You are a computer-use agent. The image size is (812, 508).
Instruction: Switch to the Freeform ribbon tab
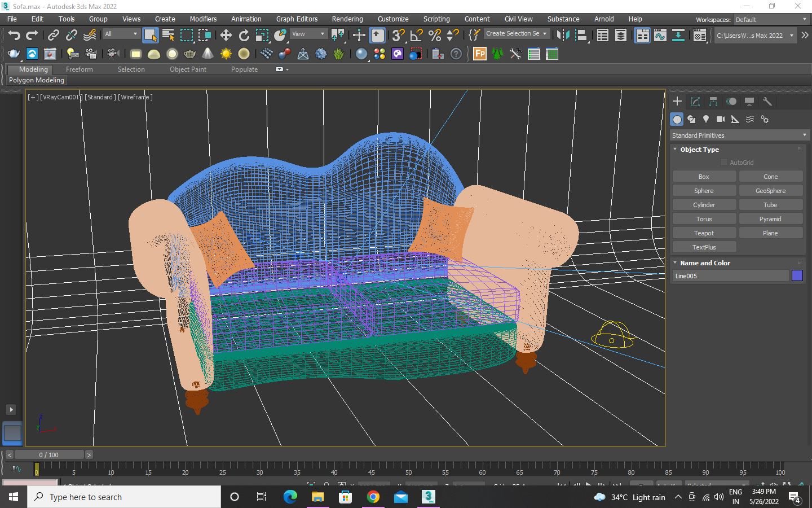(x=79, y=69)
